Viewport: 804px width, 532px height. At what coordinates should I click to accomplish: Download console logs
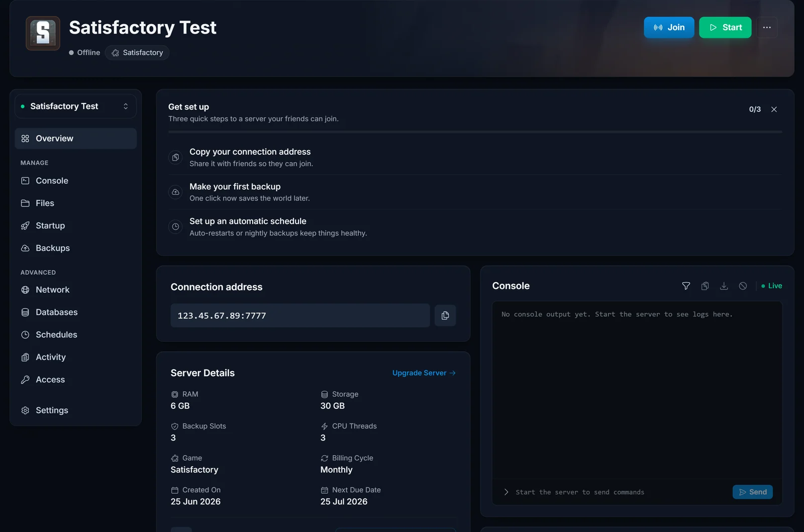pos(724,286)
